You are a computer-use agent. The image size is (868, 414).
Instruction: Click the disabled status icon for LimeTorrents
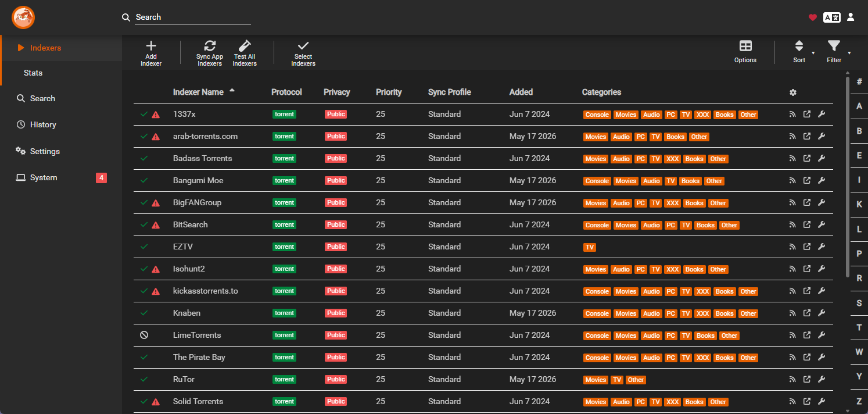144,336
